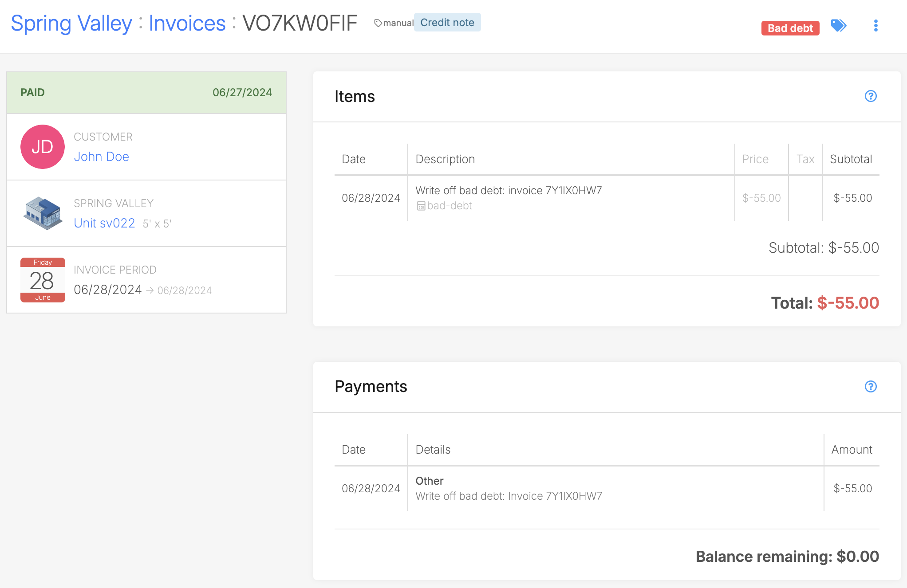Click the Tax column header

coord(805,159)
